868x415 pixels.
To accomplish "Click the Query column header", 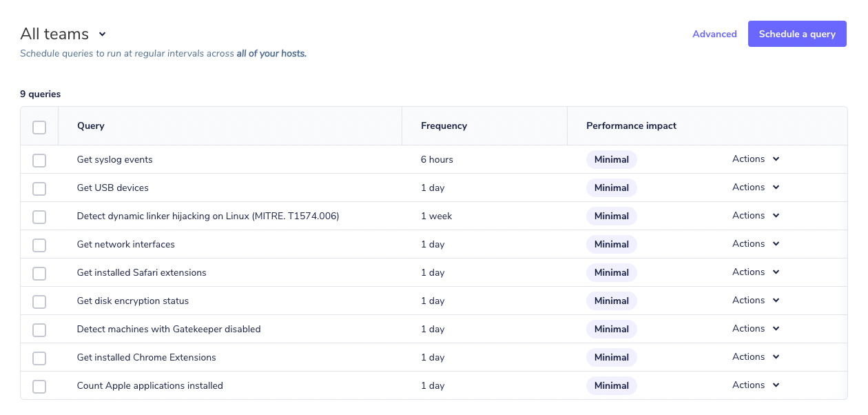I will pos(90,125).
